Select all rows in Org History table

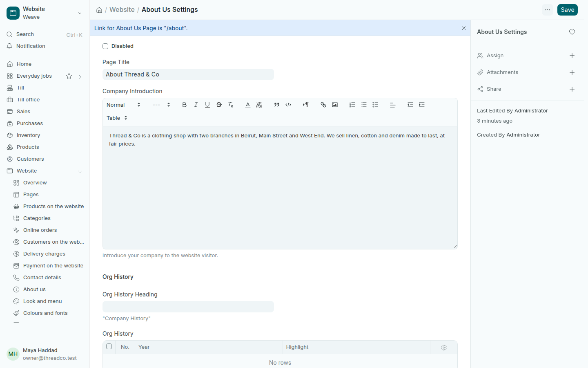tap(109, 347)
